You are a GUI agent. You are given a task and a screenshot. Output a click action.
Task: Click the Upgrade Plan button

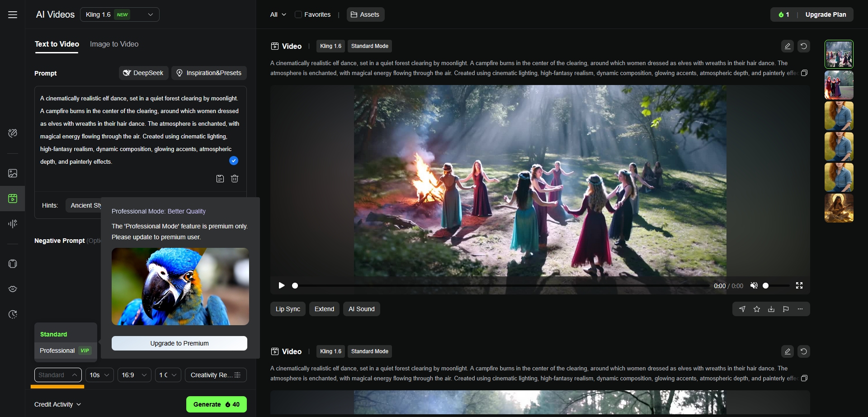click(x=826, y=14)
